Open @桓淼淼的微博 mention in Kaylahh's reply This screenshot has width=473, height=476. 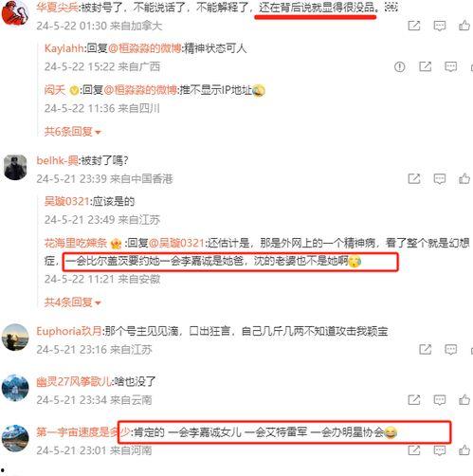(x=145, y=48)
